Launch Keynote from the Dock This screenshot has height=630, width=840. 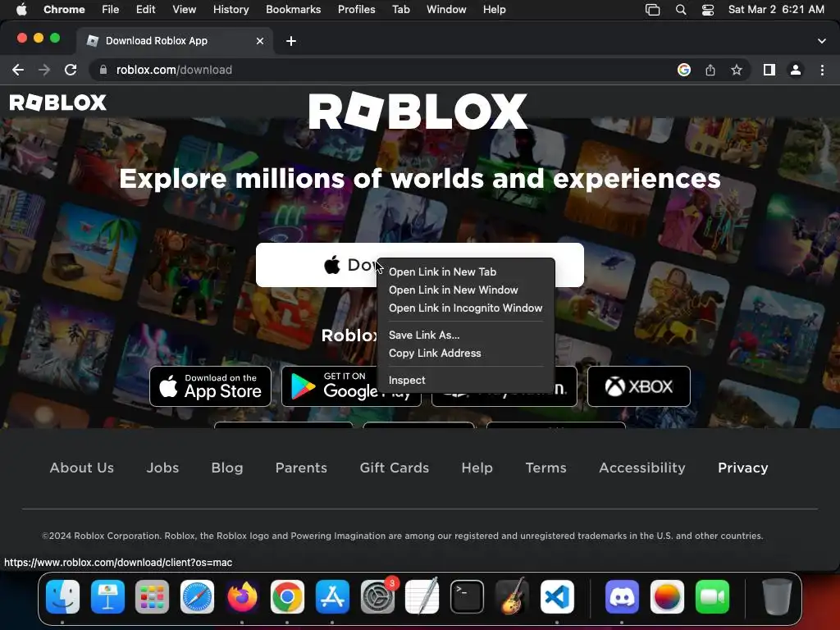[107, 597]
